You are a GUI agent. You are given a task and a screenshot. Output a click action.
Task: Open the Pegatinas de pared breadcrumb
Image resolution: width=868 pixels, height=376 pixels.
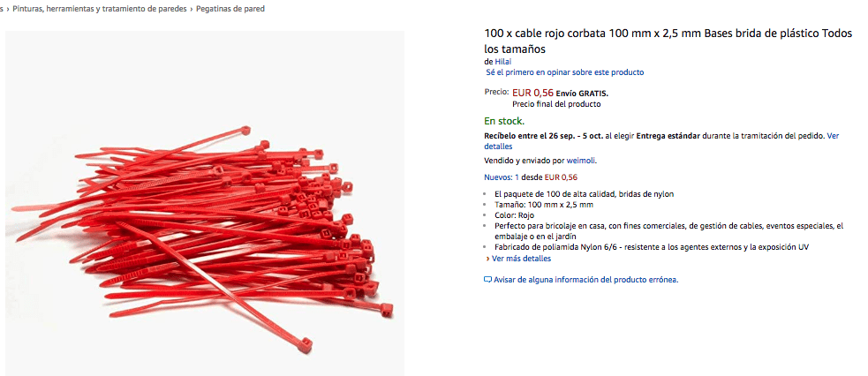[x=230, y=9]
